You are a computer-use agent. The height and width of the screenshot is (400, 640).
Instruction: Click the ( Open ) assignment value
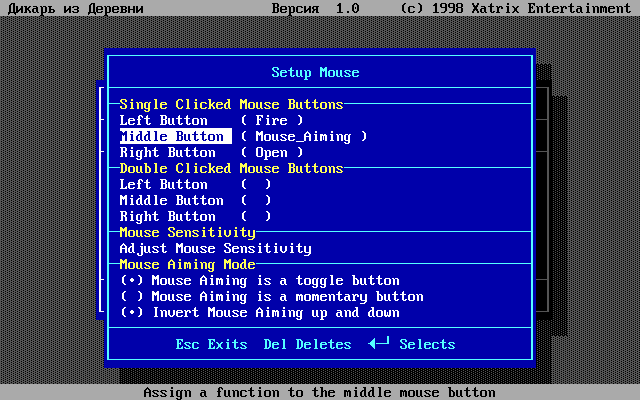pyautogui.click(x=272, y=152)
